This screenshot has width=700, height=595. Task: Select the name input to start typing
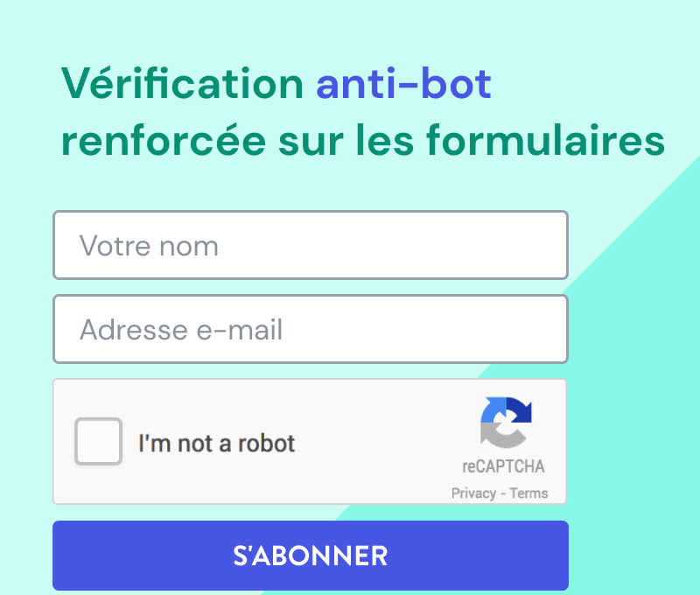[311, 245]
